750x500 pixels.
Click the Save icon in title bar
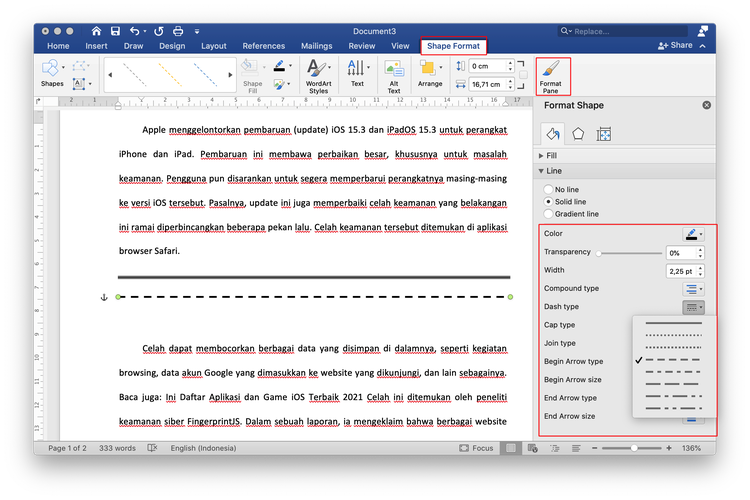116,31
